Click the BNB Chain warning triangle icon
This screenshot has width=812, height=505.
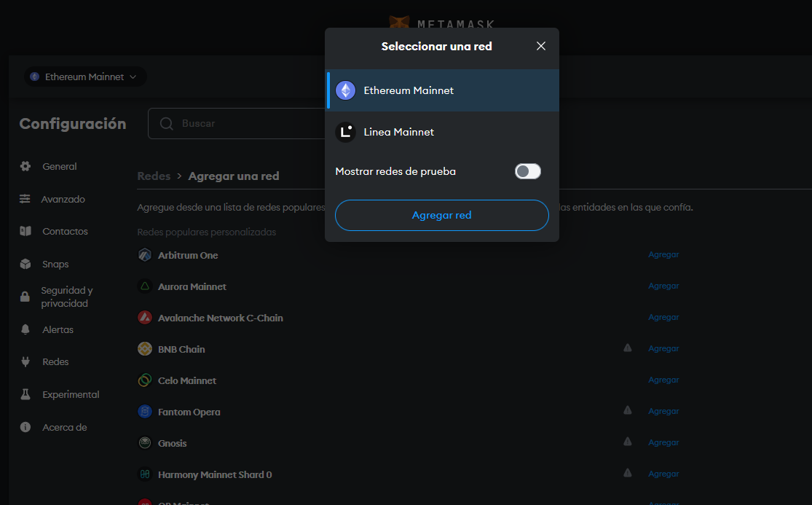tap(628, 348)
